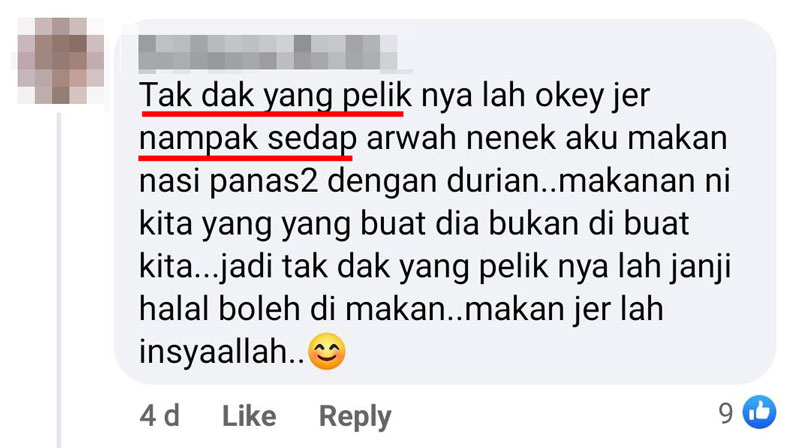This screenshot has height=448, width=800.
Task: Click the words 'makan jer lah'
Action: point(564,310)
